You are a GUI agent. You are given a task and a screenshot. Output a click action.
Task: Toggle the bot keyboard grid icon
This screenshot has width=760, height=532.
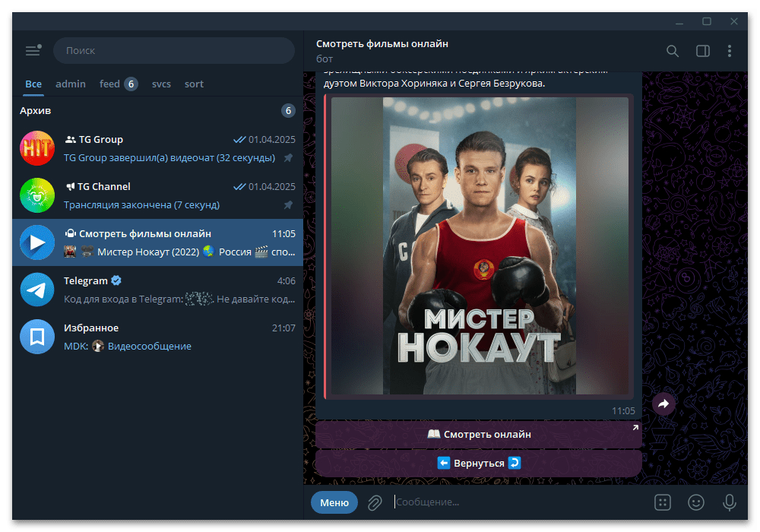[x=663, y=502]
